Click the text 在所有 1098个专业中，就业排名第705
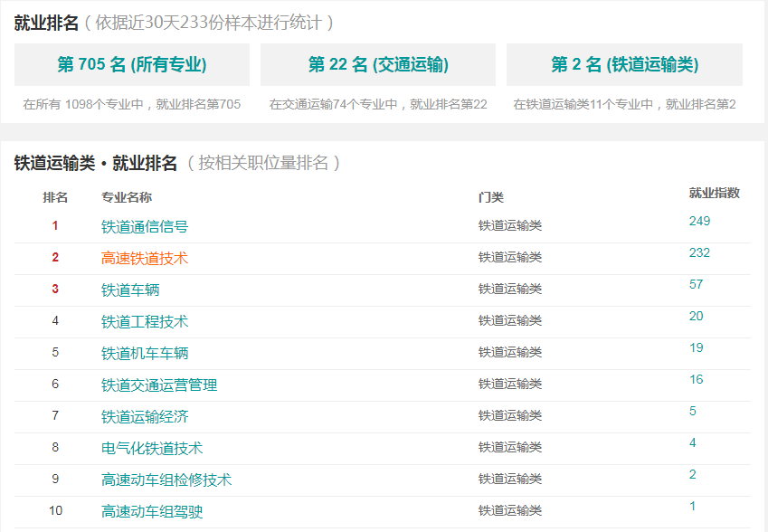Image resolution: width=768 pixels, height=532 pixels. (132, 104)
